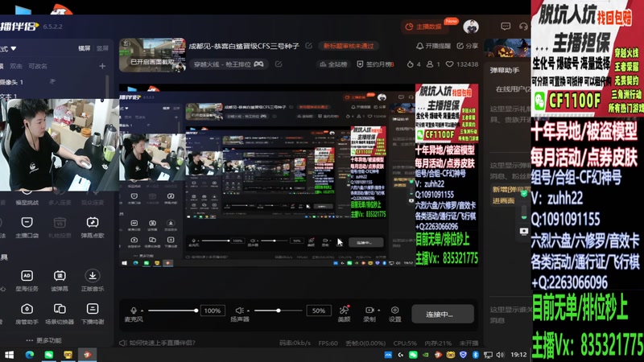Click the speaker volume slider handle

(278, 311)
